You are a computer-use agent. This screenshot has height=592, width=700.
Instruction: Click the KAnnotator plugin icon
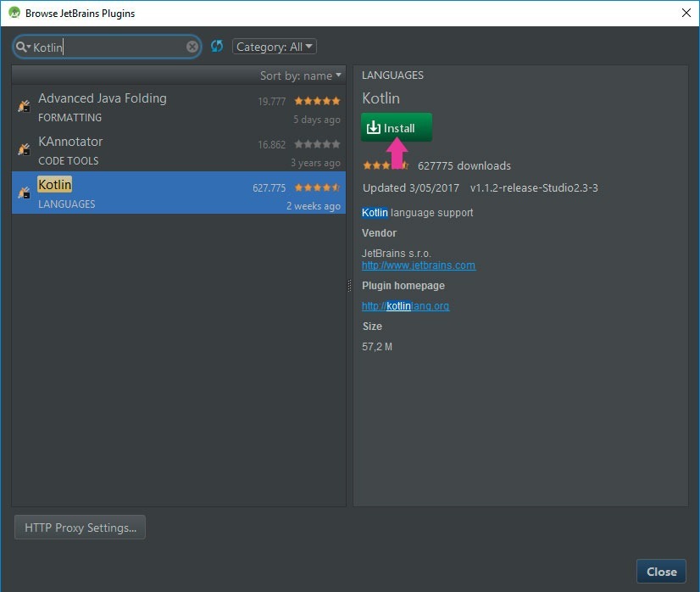[24, 149]
